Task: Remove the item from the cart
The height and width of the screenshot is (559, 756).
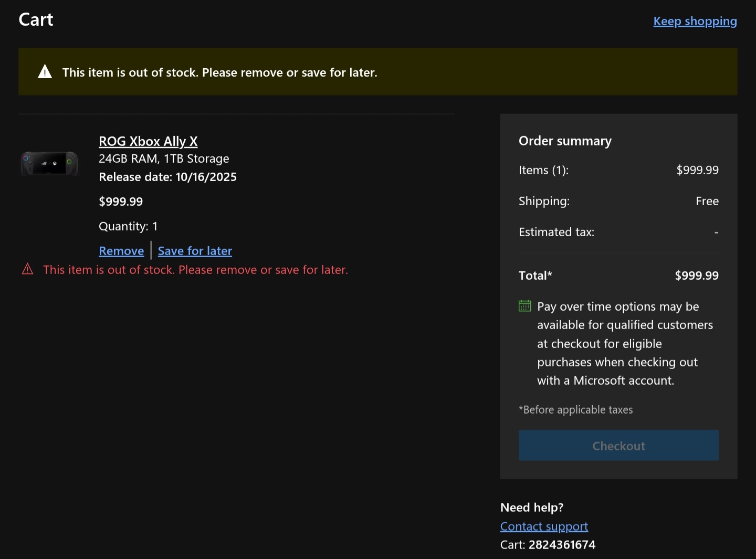Action: point(121,251)
